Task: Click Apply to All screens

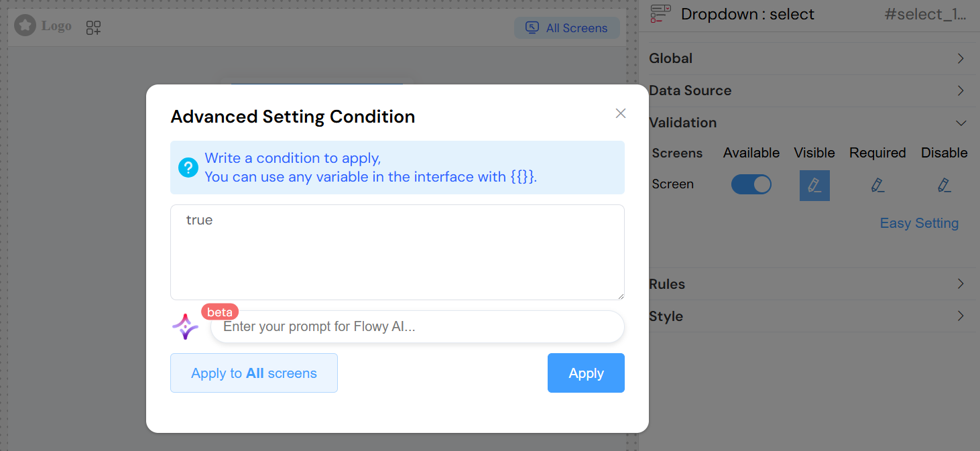Action: pos(253,373)
